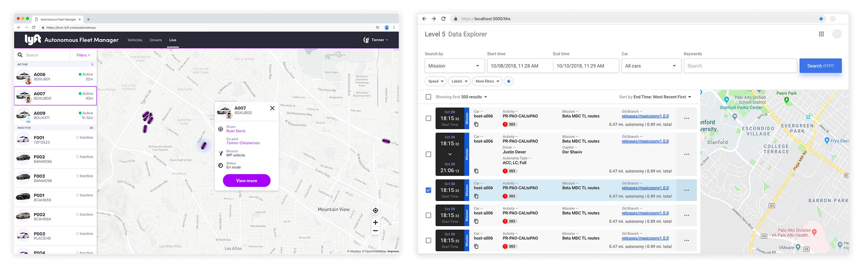Open Sort by End Time dropdown
The height and width of the screenshot is (267, 868).
[655, 97]
